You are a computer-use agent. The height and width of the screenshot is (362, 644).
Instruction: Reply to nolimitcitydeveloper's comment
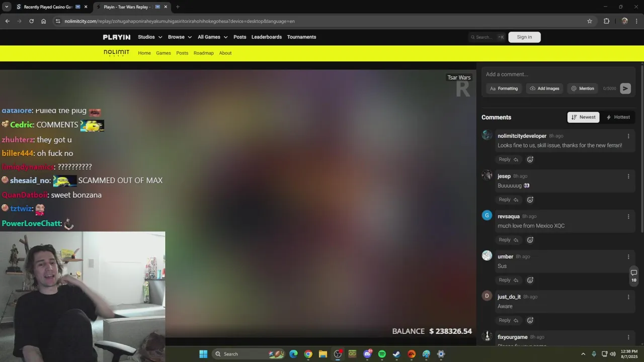pos(508,159)
